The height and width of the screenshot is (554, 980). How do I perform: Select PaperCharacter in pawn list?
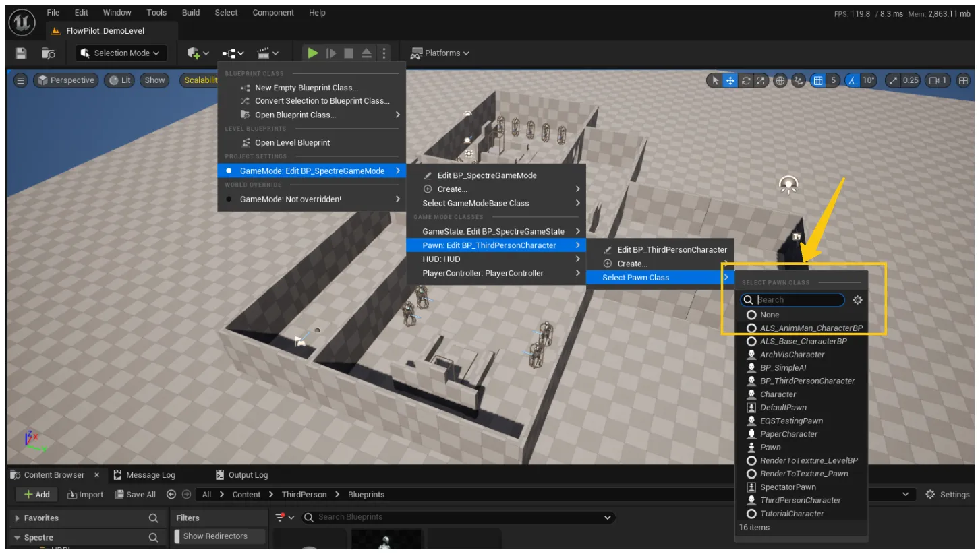801,434
